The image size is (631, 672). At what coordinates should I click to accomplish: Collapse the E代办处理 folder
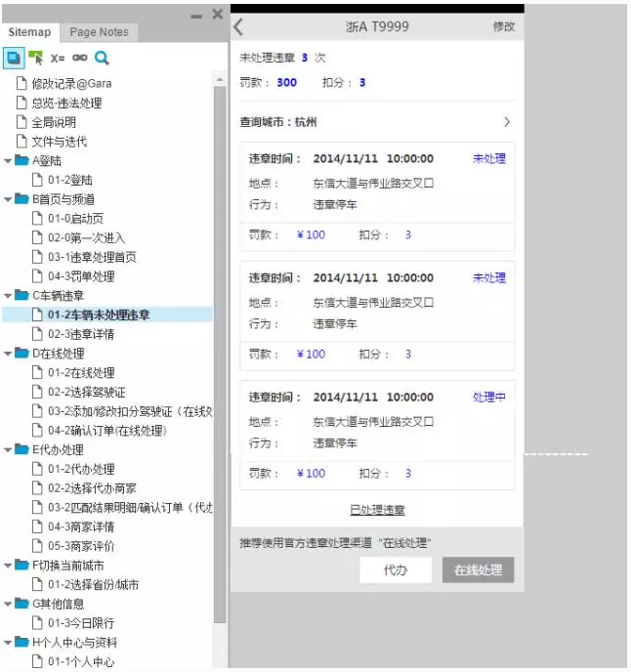point(7,450)
